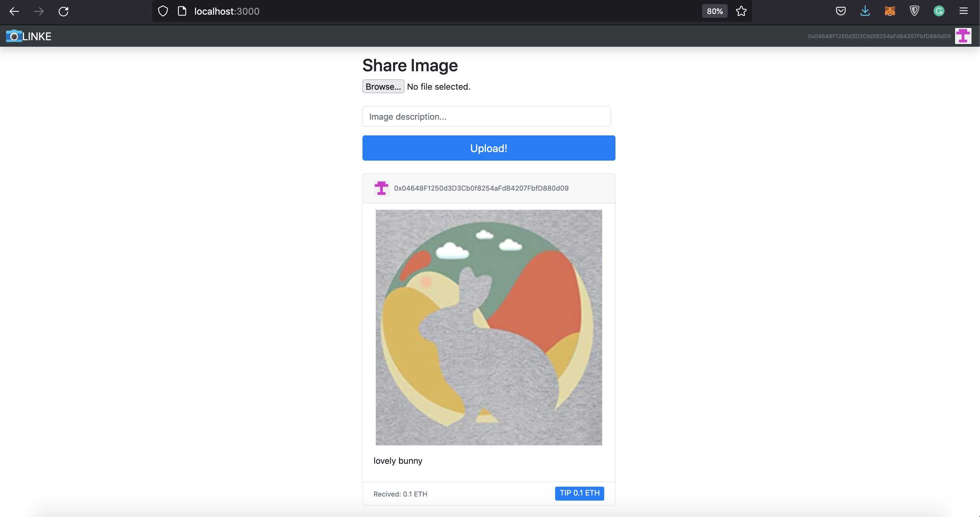Image resolution: width=980 pixels, height=517 pixels.
Task: Click into the Image description field
Action: (x=487, y=116)
